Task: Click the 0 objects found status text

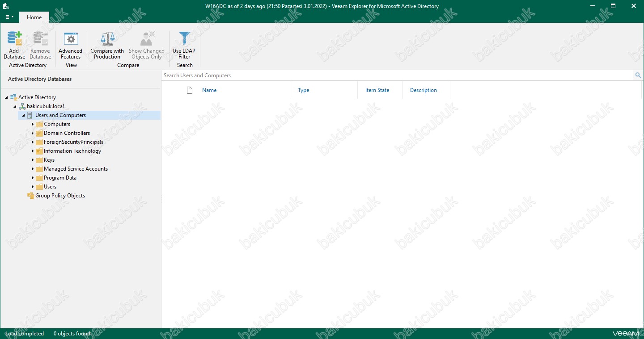Action: (72, 334)
